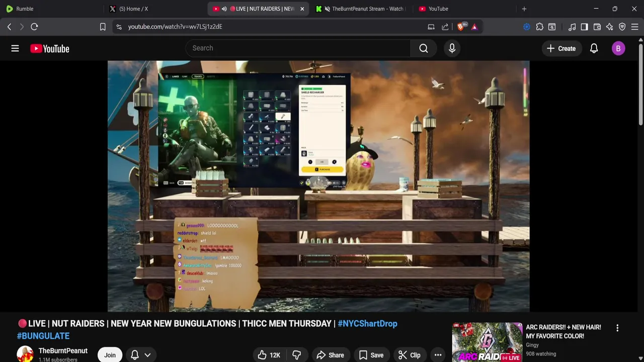Click the 1.1M subscribers text
The image size is (644, 362).
58,359
